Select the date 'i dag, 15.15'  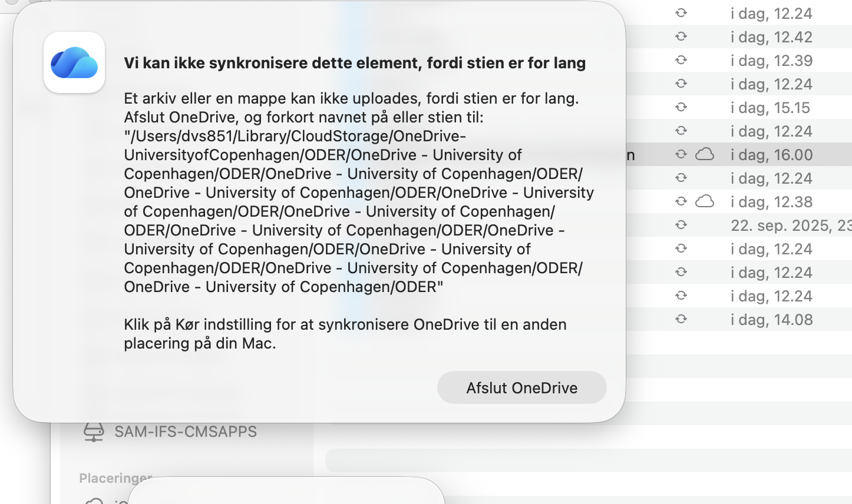click(x=770, y=108)
